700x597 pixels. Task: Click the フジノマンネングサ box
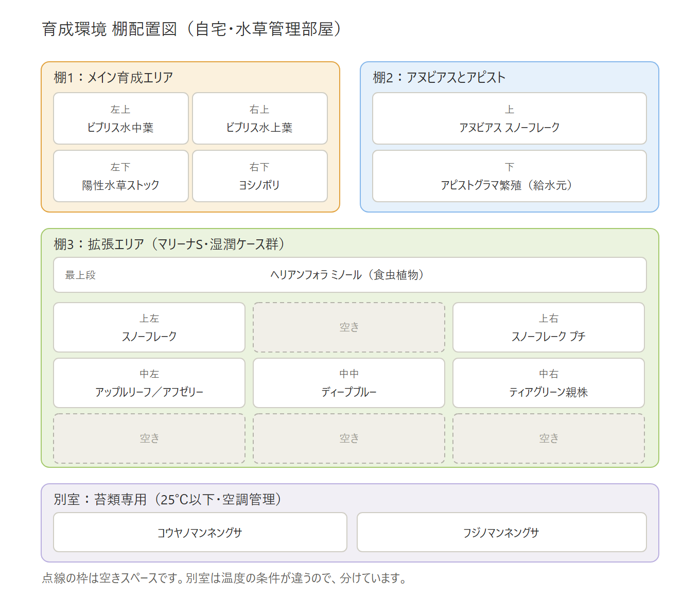pyautogui.click(x=502, y=532)
